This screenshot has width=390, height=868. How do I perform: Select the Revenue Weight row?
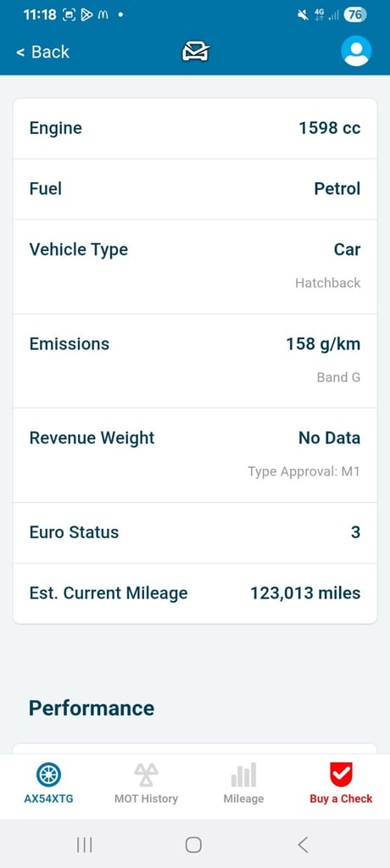coord(195,455)
